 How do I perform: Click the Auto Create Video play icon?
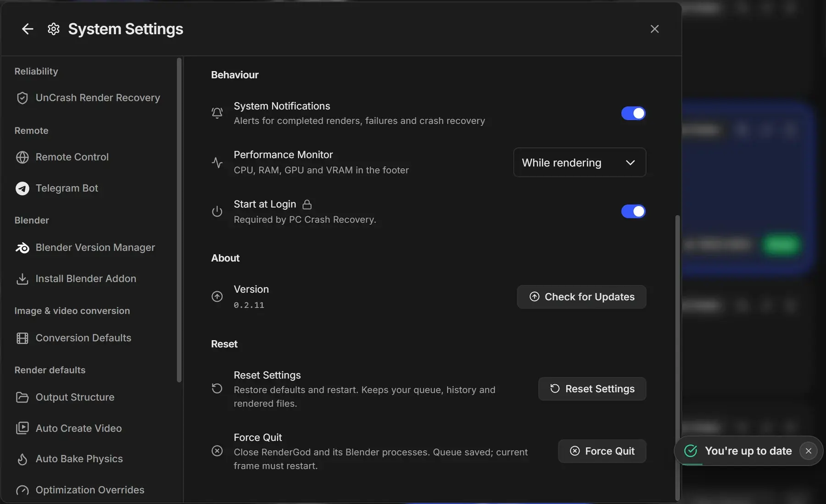coord(22,428)
